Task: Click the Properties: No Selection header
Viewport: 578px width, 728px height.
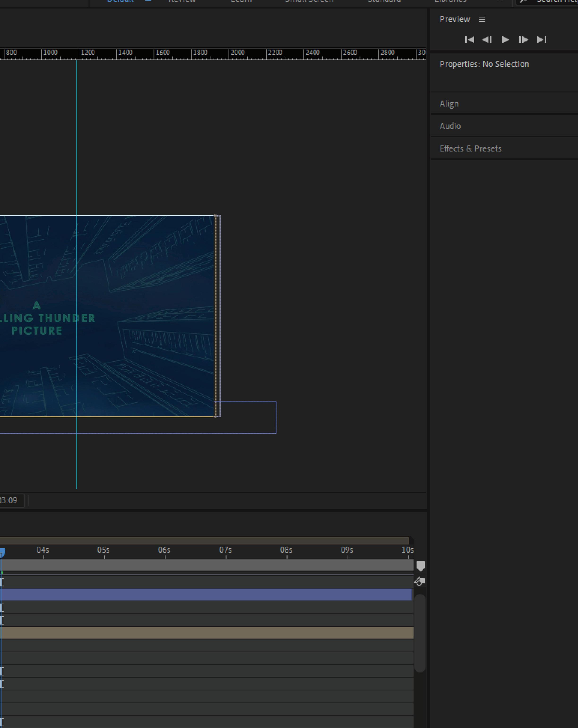Action: (x=484, y=64)
